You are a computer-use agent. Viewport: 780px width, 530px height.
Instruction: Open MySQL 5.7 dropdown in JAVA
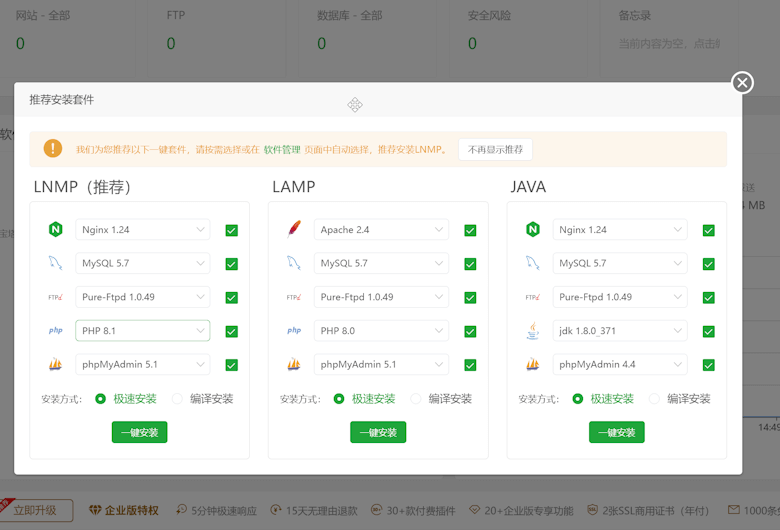pyautogui.click(x=620, y=263)
